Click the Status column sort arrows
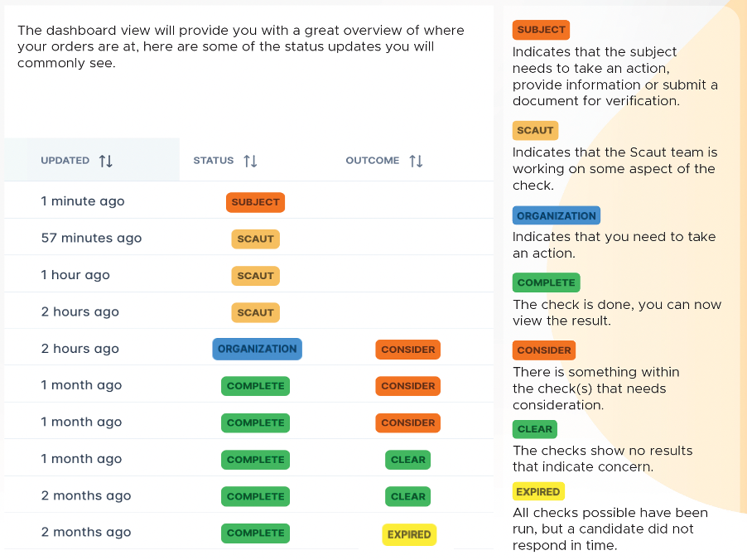 pyautogui.click(x=250, y=161)
